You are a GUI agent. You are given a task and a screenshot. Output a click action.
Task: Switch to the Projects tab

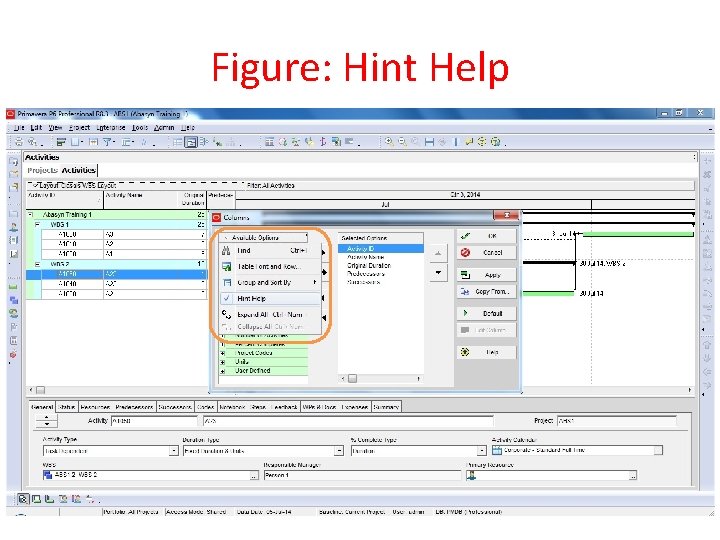42,170
